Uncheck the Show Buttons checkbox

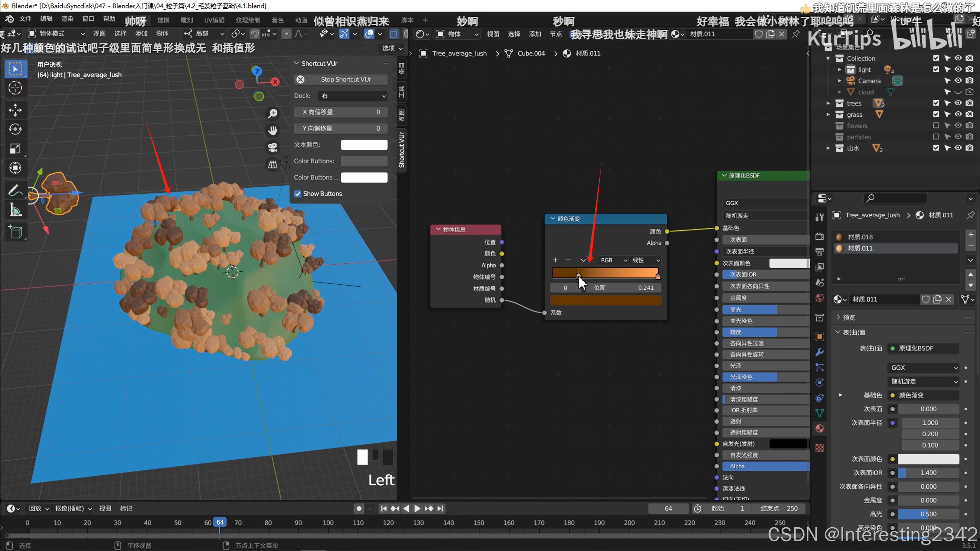click(x=298, y=194)
